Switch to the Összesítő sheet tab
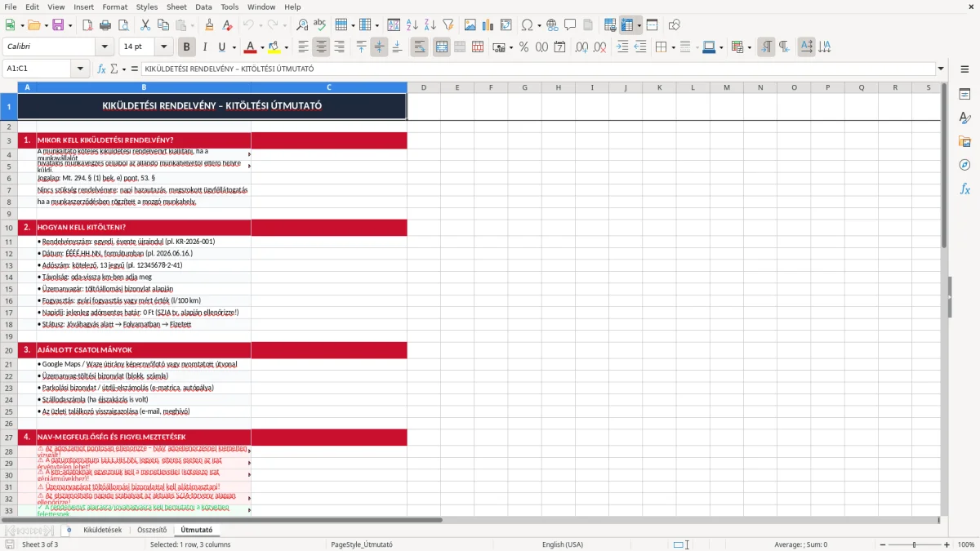This screenshot has height=551, width=980. coord(152,530)
